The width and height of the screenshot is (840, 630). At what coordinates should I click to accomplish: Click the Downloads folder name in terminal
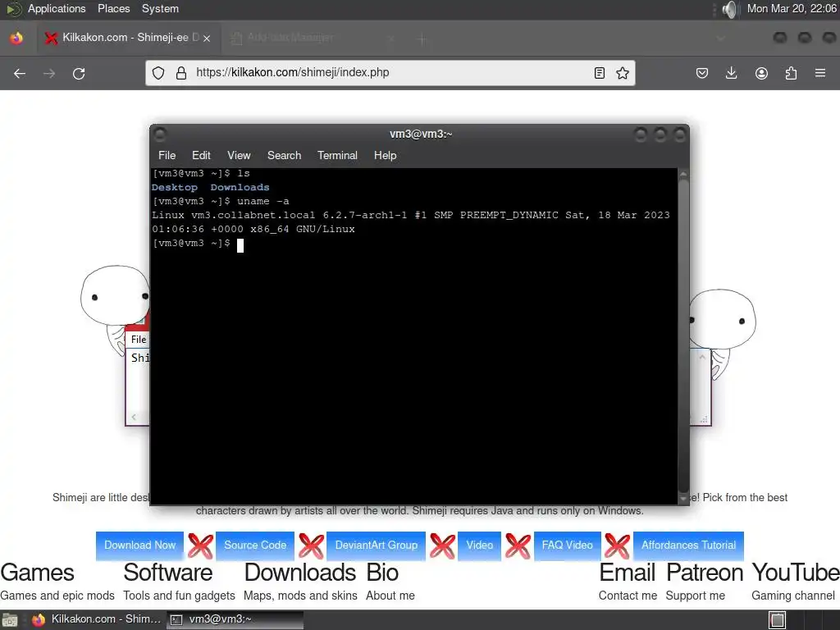[x=240, y=188]
